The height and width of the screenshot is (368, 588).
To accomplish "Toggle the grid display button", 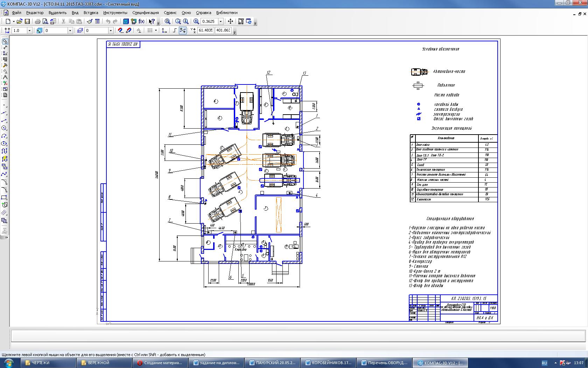I will (x=150, y=30).
